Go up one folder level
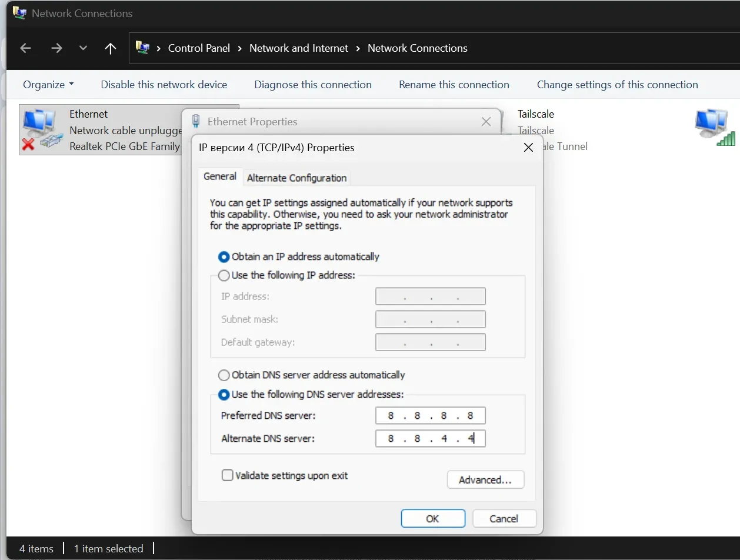 coord(110,48)
